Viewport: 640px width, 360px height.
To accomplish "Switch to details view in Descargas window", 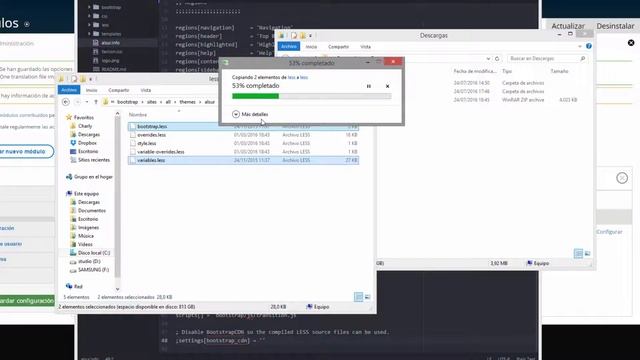I will point(578,253).
